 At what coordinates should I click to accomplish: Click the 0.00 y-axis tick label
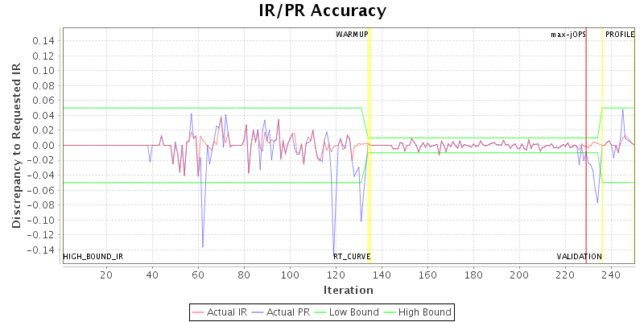click(x=44, y=145)
